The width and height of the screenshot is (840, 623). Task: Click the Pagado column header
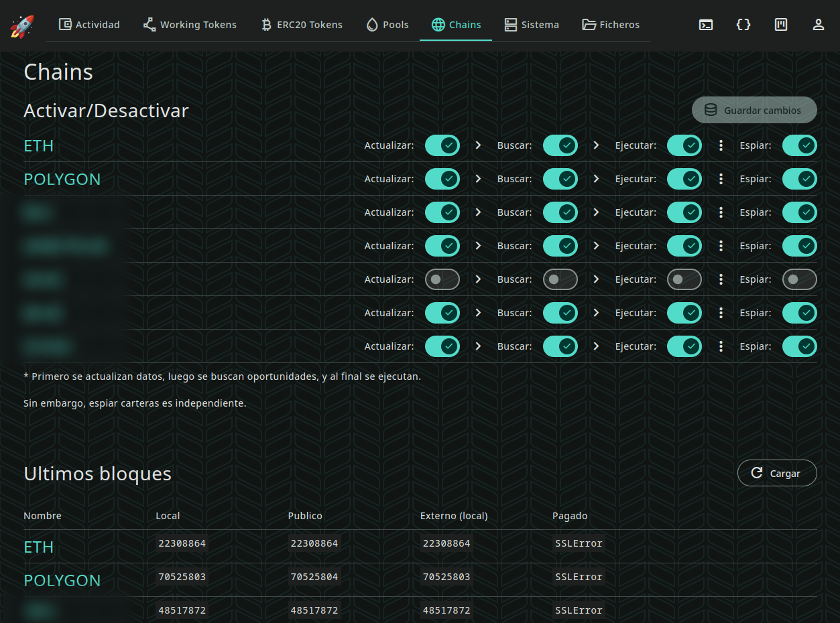[x=570, y=516]
